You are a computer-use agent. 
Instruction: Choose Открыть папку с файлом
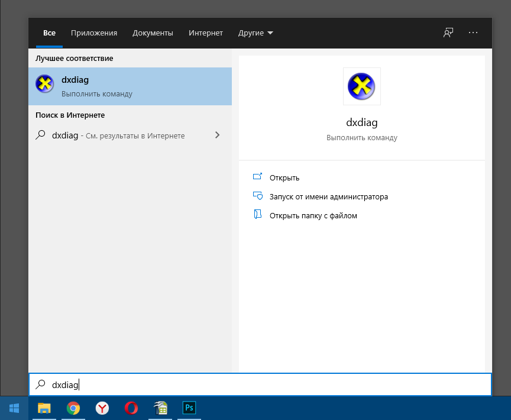(313, 215)
